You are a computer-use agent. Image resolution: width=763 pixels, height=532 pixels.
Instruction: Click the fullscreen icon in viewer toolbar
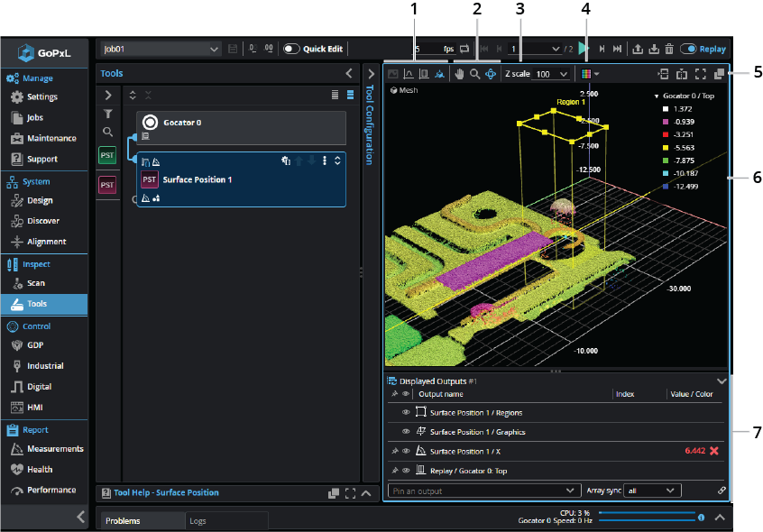(701, 74)
